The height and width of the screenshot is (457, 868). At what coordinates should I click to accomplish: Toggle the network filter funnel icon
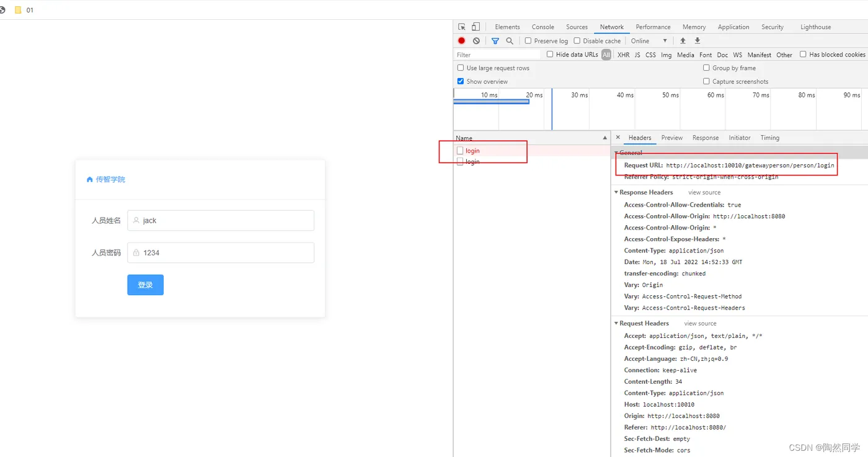(495, 41)
